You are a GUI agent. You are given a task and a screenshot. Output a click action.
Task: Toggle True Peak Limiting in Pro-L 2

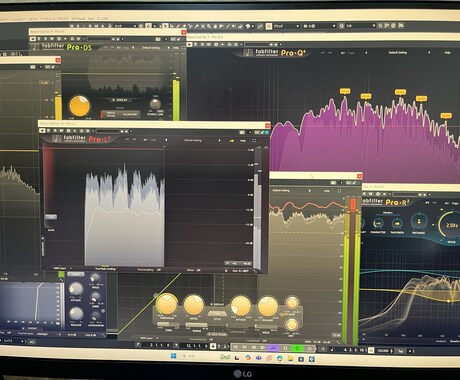click(x=105, y=269)
